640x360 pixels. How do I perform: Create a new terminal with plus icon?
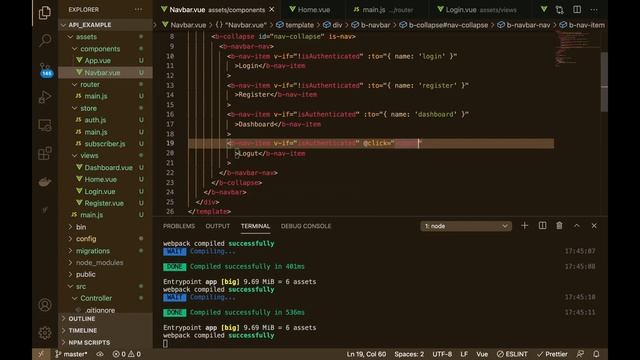pos(524,226)
